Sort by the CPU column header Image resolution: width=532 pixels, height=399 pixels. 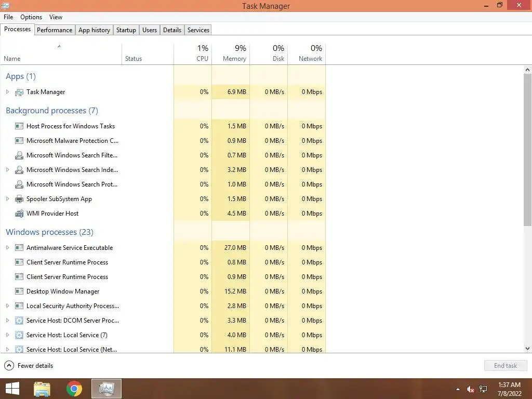193,54
